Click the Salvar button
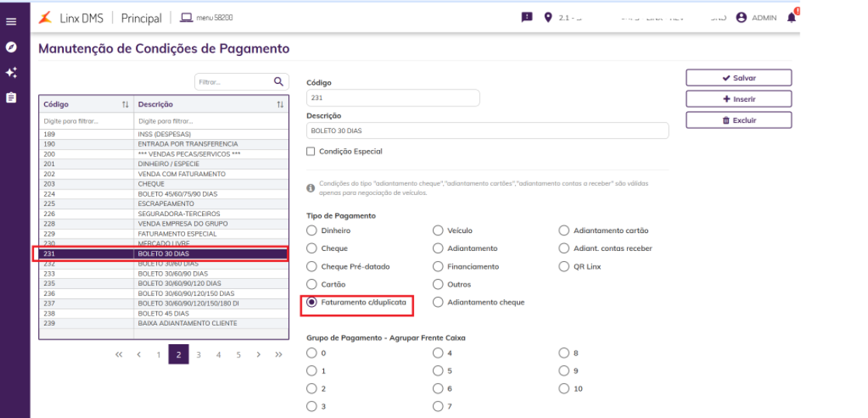 point(738,78)
